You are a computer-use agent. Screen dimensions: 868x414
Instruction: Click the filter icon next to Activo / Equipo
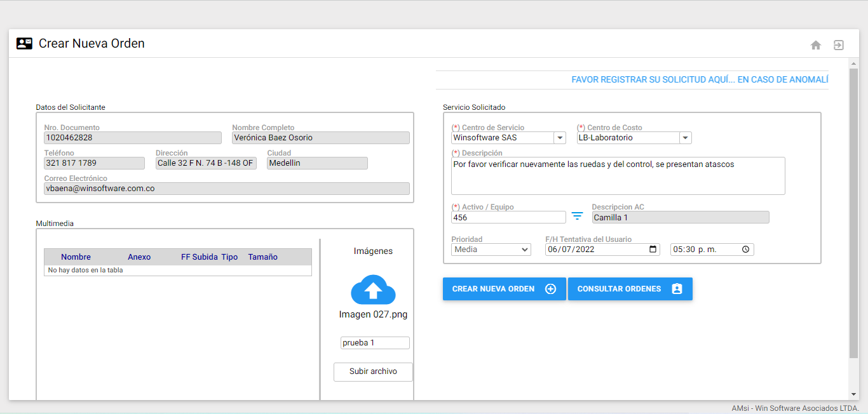[577, 216]
